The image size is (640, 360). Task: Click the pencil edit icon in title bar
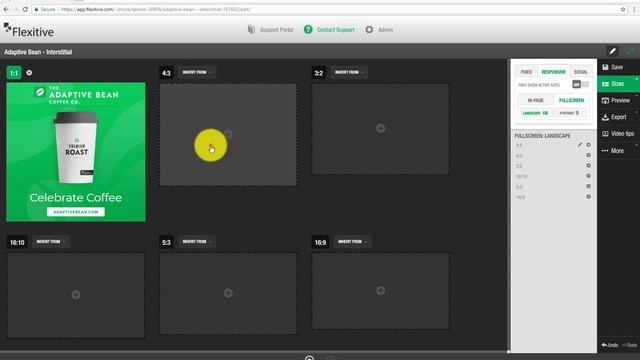612,51
